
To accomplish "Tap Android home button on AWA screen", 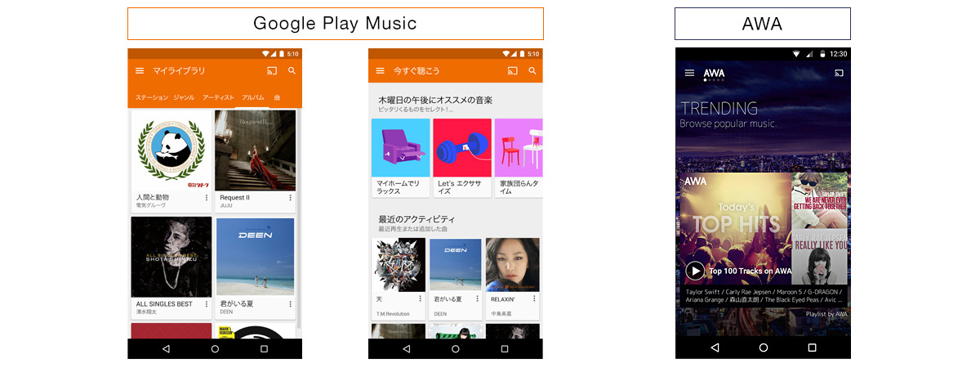I will coord(764,348).
